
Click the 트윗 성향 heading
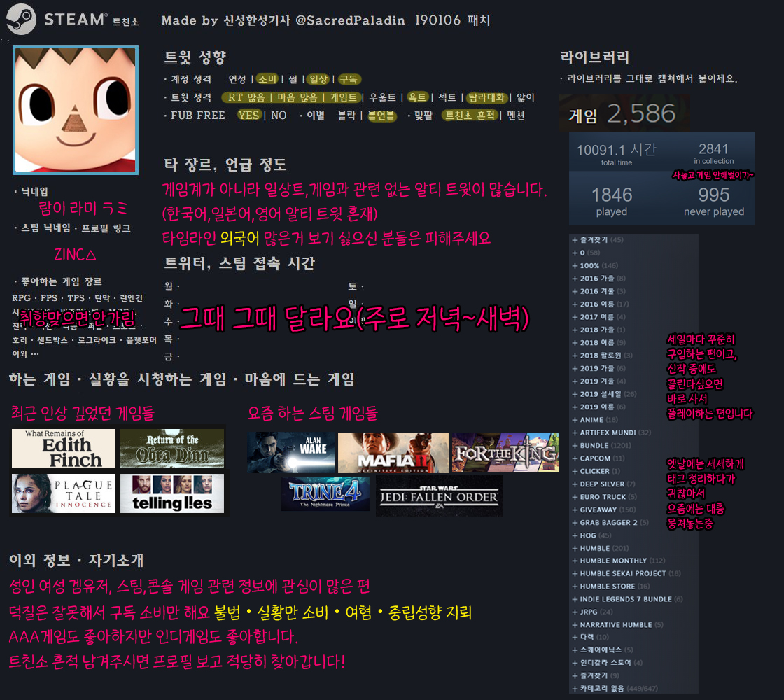click(x=195, y=57)
